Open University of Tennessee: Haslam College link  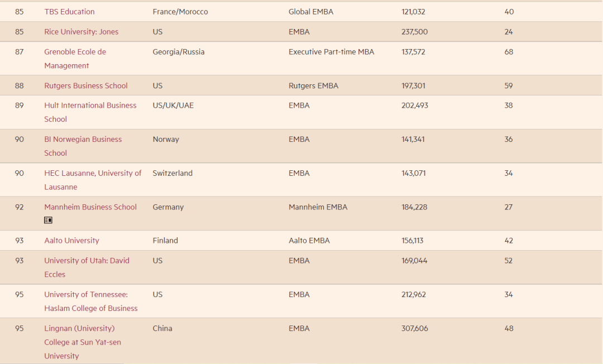tap(91, 301)
